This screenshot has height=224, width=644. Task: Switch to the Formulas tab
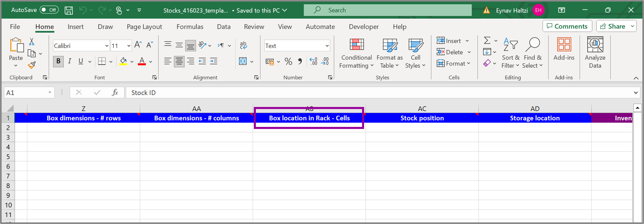(x=190, y=27)
